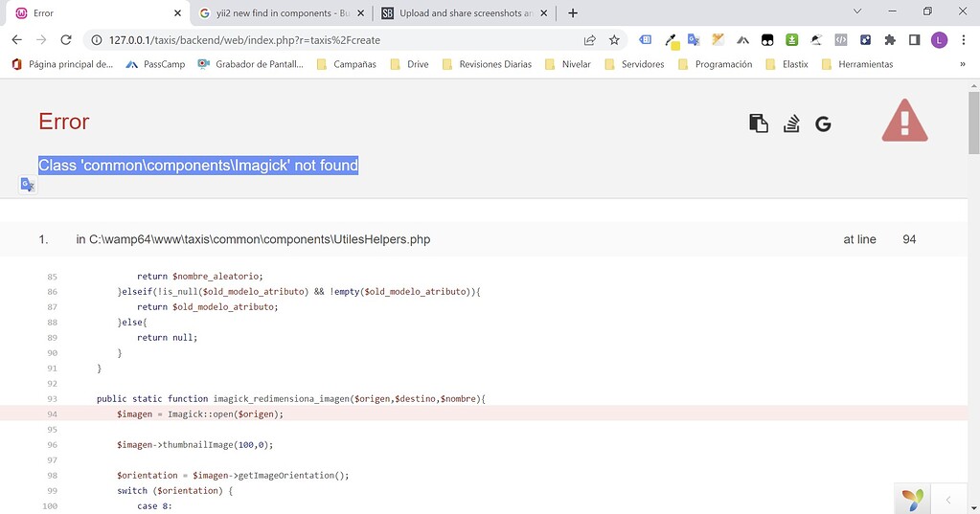Switch to the Error tab

(x=97, y=13)
